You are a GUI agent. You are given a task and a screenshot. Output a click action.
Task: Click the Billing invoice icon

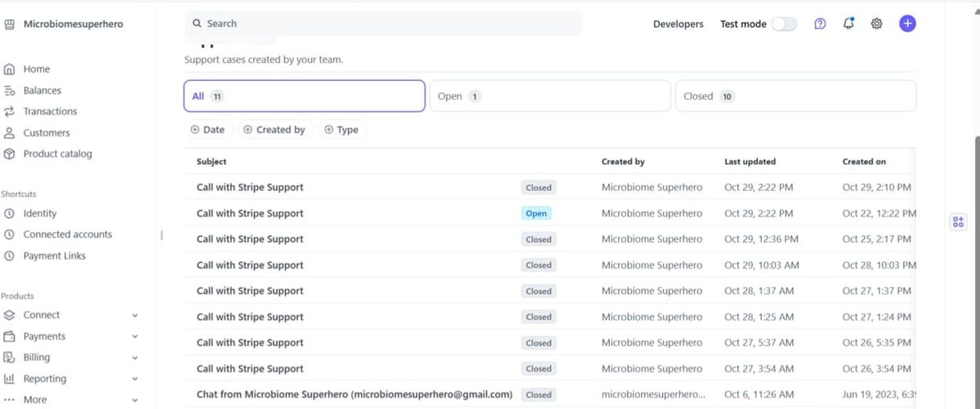10,358
